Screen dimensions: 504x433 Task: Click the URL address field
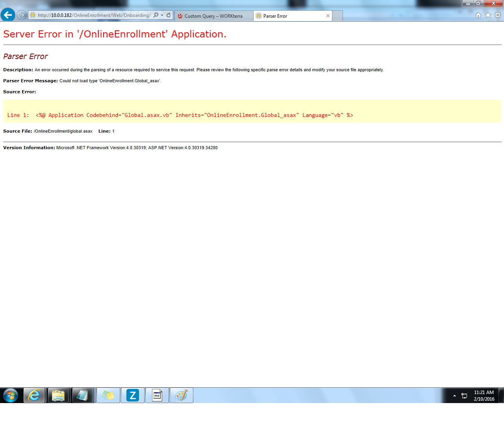coord(94,15)
